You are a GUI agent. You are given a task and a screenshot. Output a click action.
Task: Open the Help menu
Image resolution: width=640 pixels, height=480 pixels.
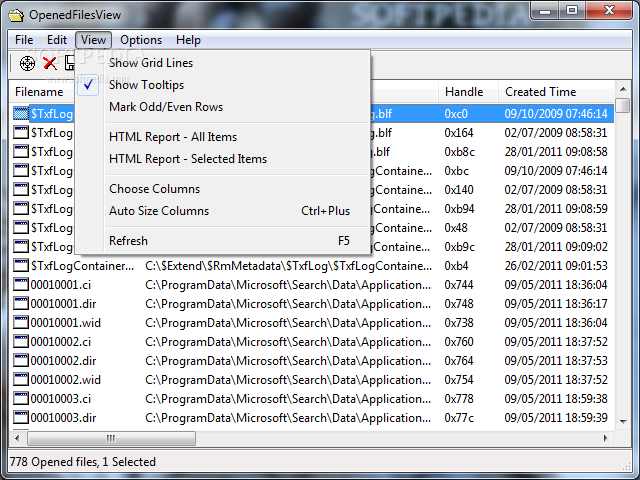(x=188, y=40)
